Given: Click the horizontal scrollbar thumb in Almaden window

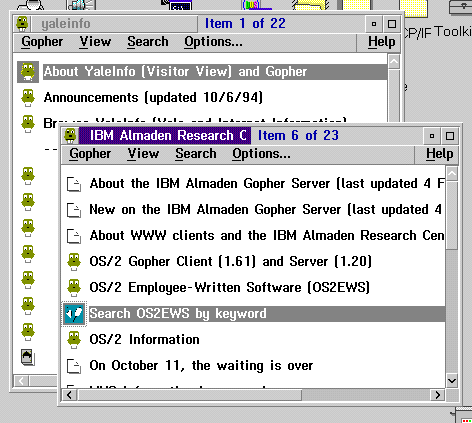Looking at the screenshot, I should 189,395.
